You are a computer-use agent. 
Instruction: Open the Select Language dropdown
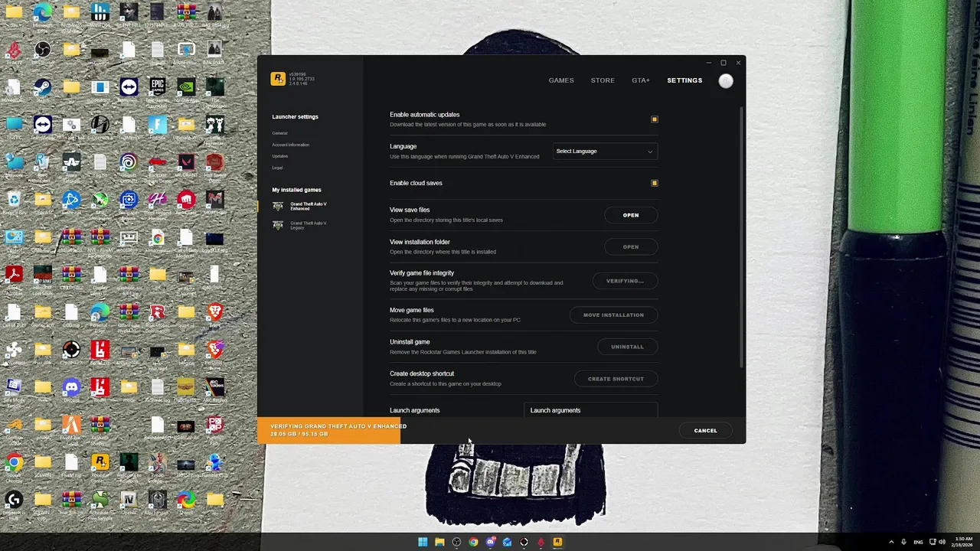pos(605,152)
